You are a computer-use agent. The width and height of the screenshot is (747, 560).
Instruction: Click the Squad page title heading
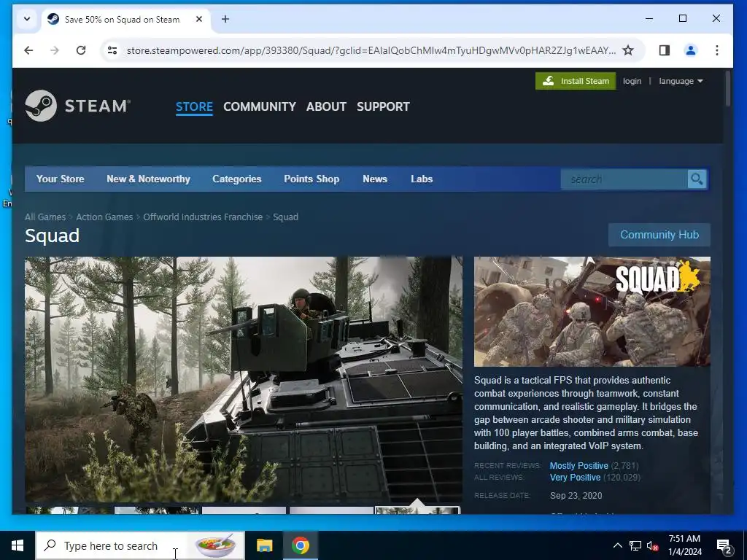tap(52, 236)
